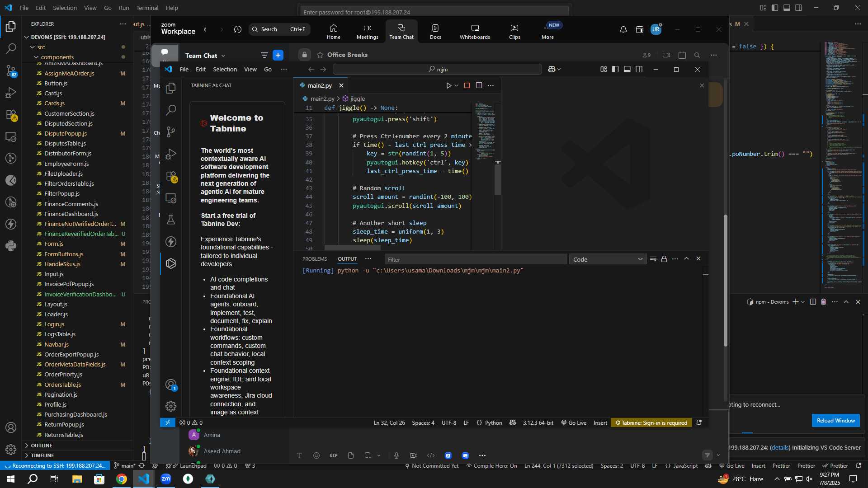Star the Office Breaks channel

click(x=320, y=55)
